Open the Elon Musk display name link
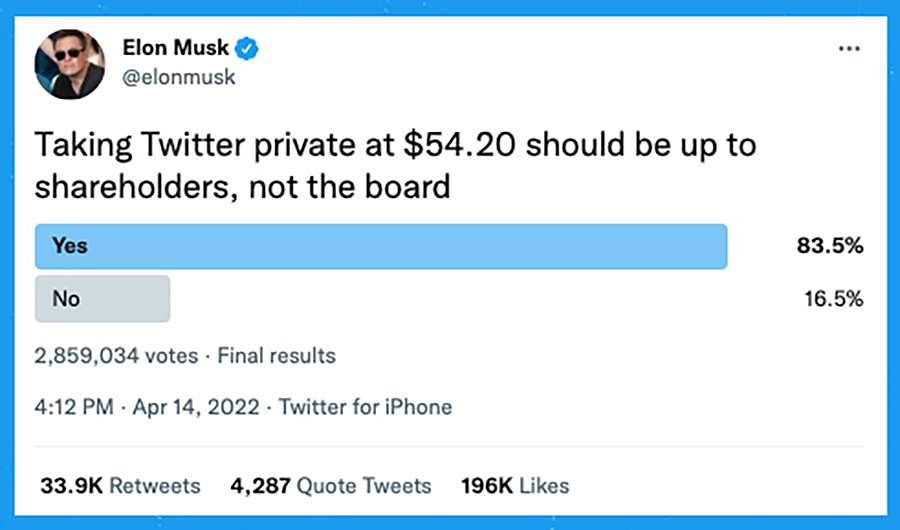Viewport: 900px width, 530px height. pyautogui.click(x=175, y=47)
